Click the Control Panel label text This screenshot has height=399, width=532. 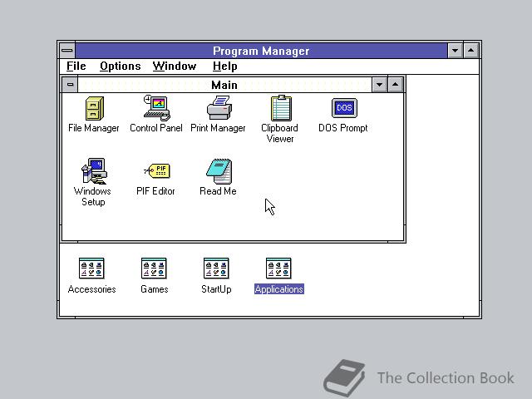pos(156,128)
